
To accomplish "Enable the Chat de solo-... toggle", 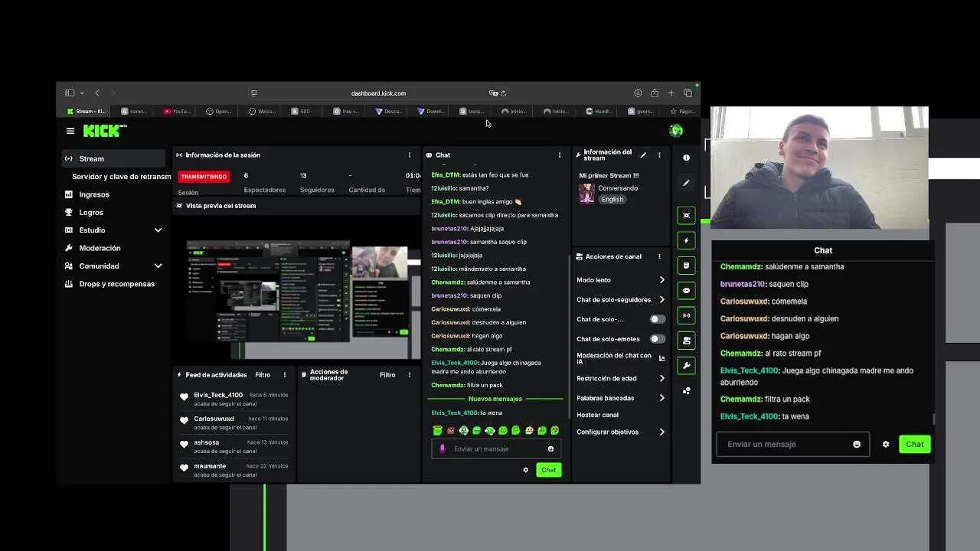I will (657, 319).
